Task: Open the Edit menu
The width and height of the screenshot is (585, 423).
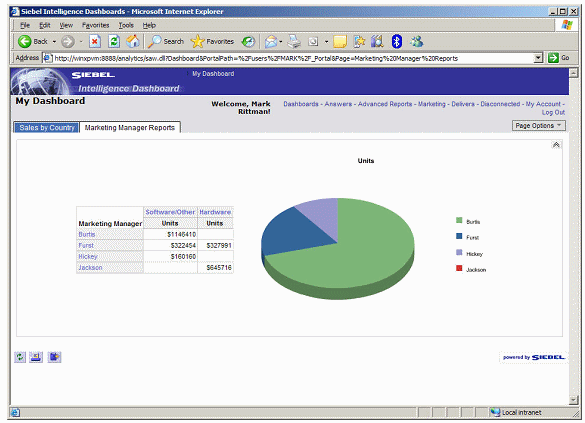Action: (x=45, y=25)
